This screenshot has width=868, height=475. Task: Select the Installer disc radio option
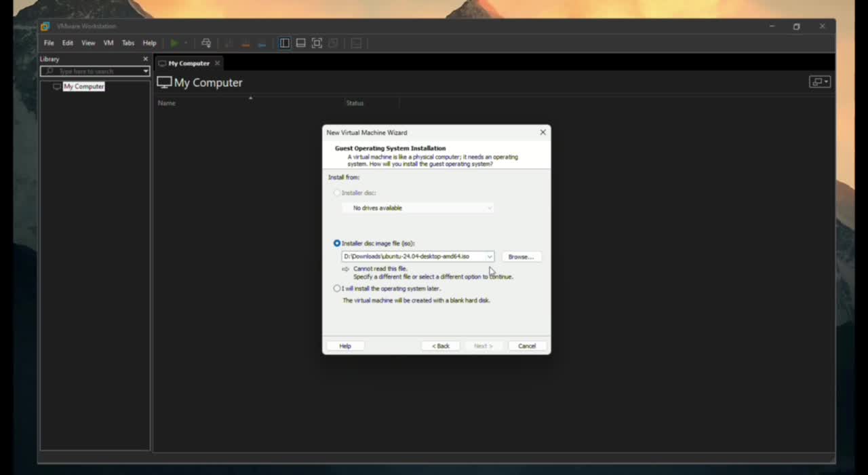coord(337,193)
